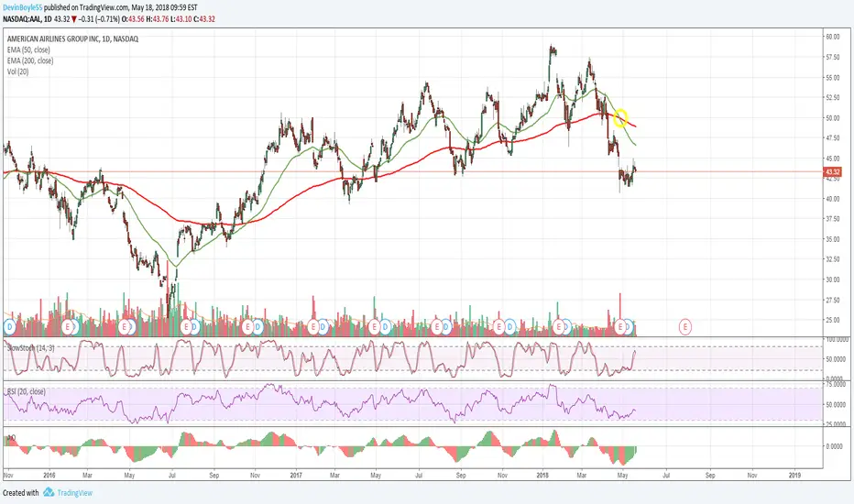Viewport: 854px width, 504px height.
Task: Open the earnings E marker near late April 2016
Action: [x=126, y=327]
